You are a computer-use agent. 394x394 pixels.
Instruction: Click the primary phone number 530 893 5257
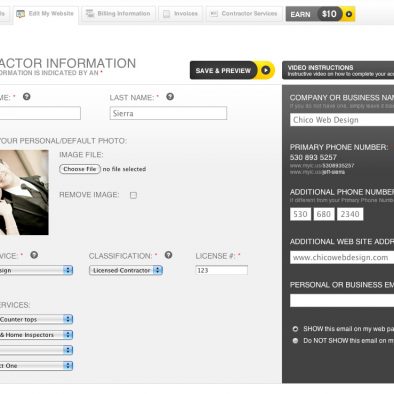click(x=313, y=157)
